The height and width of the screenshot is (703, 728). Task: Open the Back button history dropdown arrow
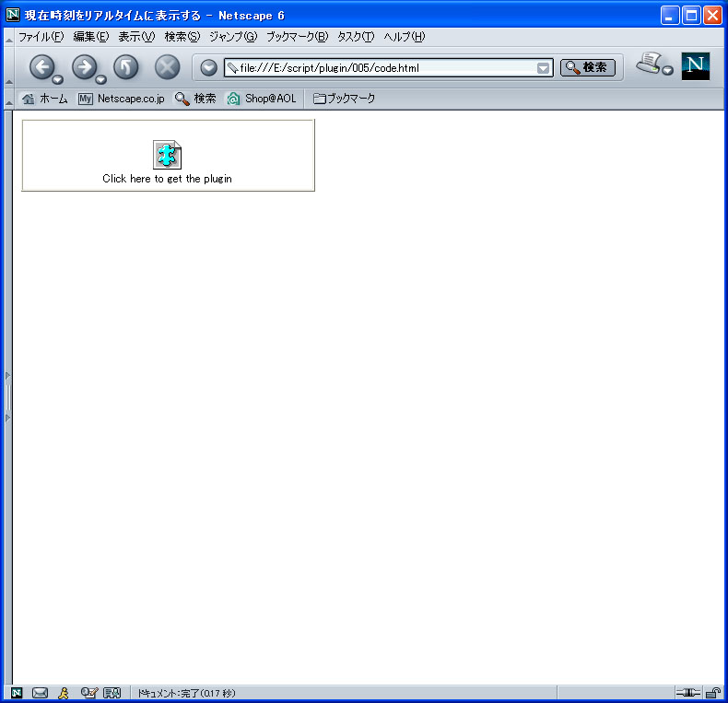point(57,80)
